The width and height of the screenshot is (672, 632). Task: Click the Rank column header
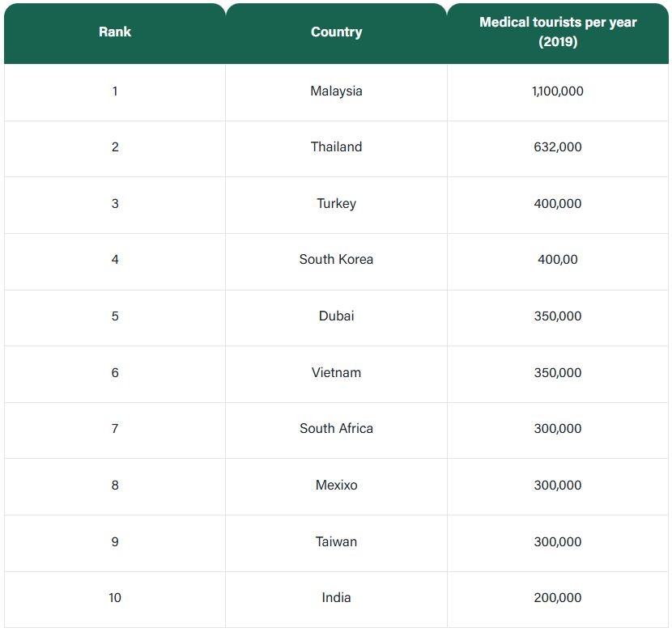click(x=115, y=32)
